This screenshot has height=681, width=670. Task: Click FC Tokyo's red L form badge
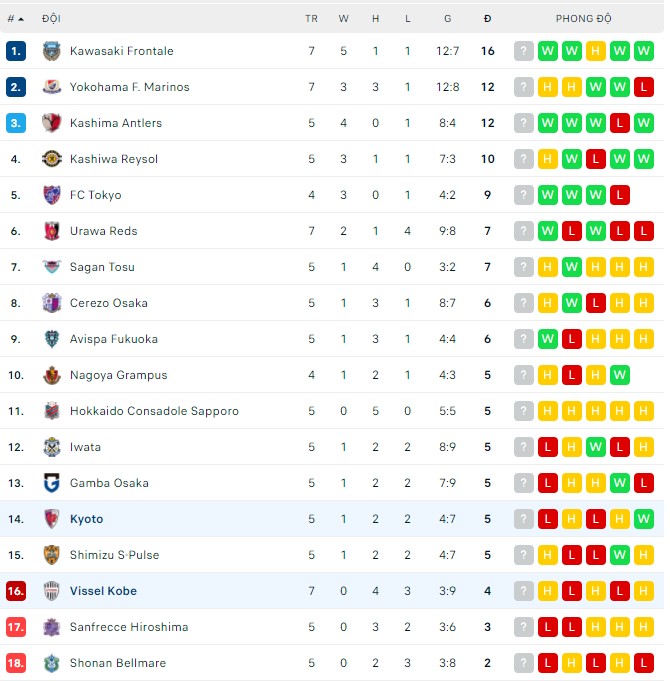point(619,195)
